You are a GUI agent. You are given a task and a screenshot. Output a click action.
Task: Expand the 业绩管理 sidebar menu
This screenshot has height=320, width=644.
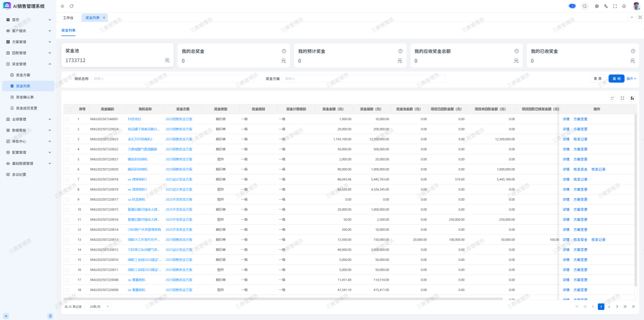(x=28, y=119)
